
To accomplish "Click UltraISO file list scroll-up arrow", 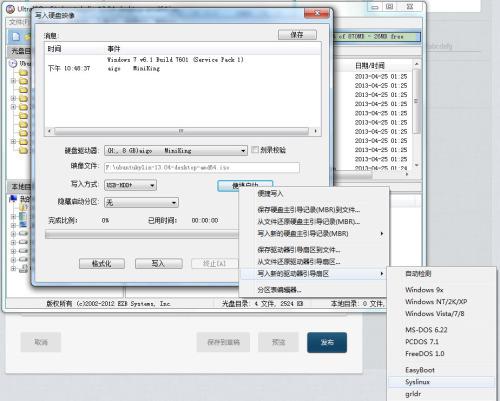I will tap(416, 64).
